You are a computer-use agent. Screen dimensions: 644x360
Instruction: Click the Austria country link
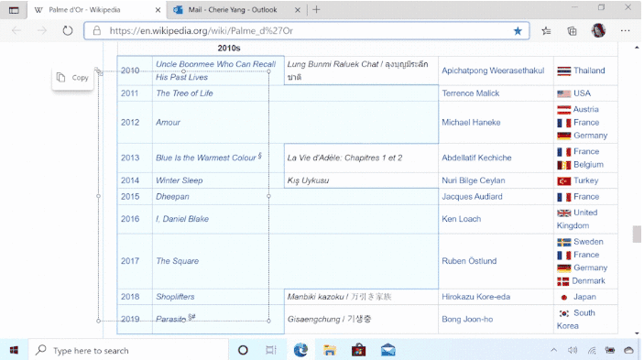[x=585, y=109]
